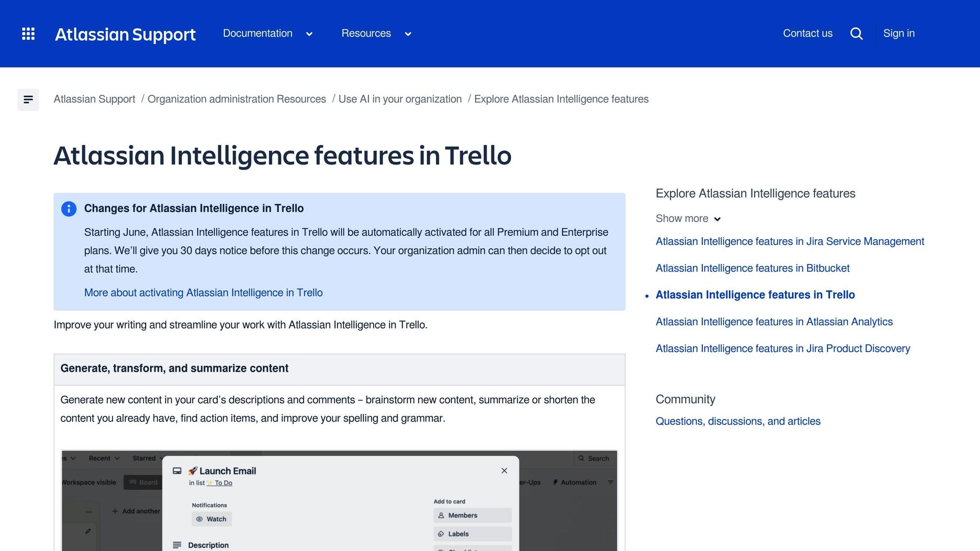The width and height of the screenshot is (980, 551).
Task: Click Sign in in header
Action: click(x=899, y=33)
